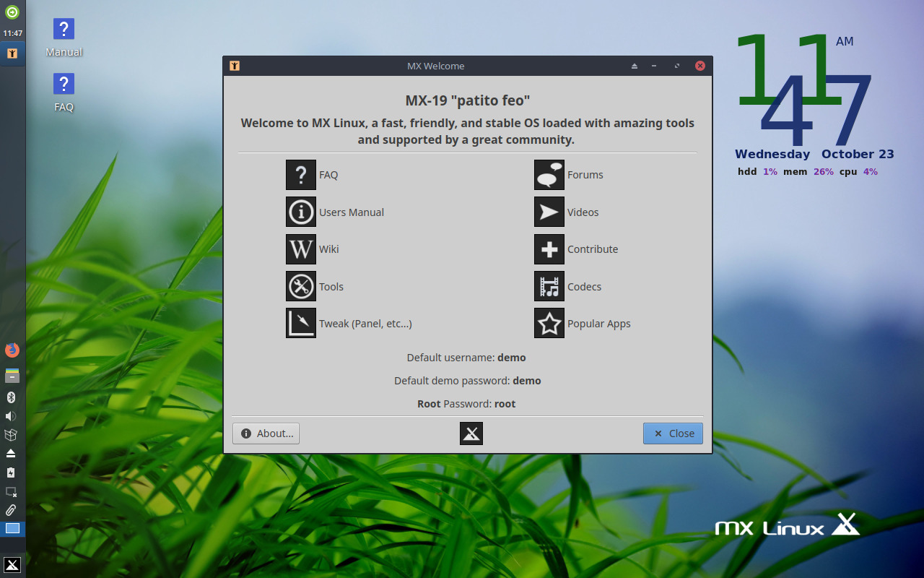The height and width of the screenshot is (578, 924).
Task: Click the hdd 1% desktop readout
Action: tap(757, 172)
